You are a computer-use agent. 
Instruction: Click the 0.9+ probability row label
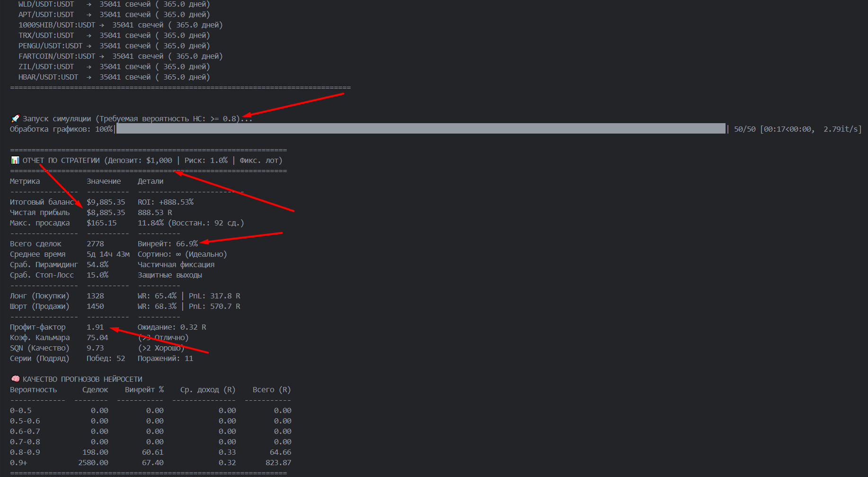click(x=18, y=463)
